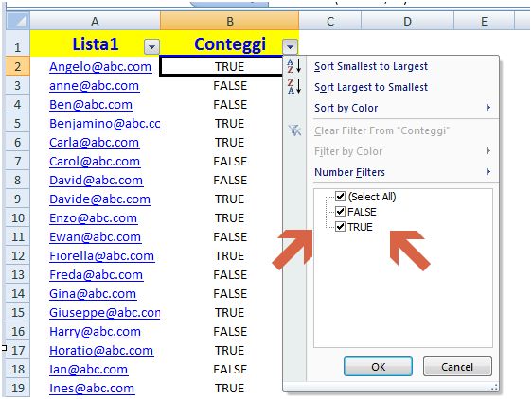
Task: Expand the Sort by Color submenu arrow
Action: (x=488, y=108)
